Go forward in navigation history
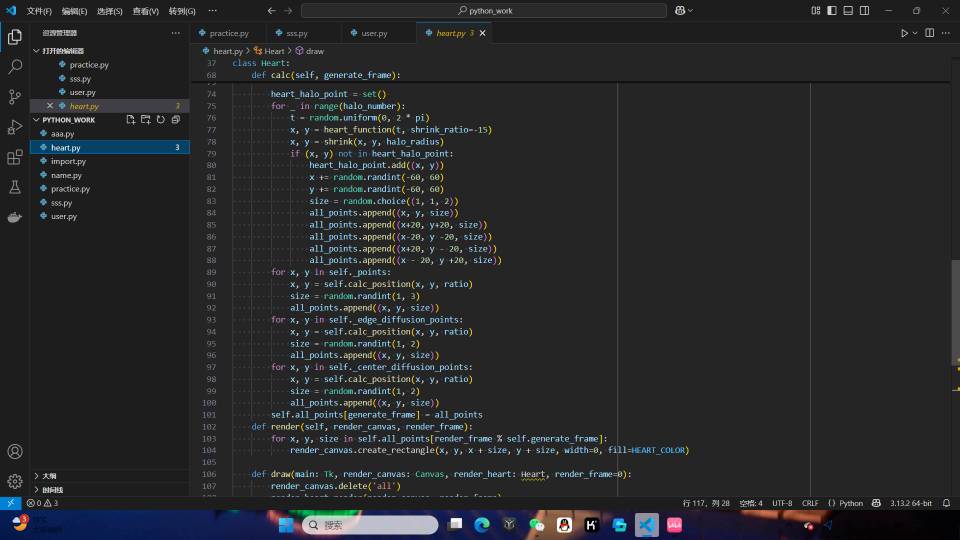The image size is (960, 540). click(x=288, y=10)
